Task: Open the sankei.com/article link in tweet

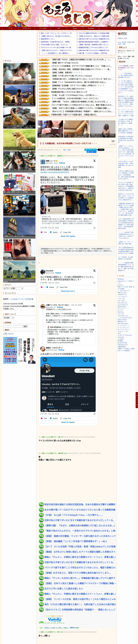Action: (x=55, y=172)
